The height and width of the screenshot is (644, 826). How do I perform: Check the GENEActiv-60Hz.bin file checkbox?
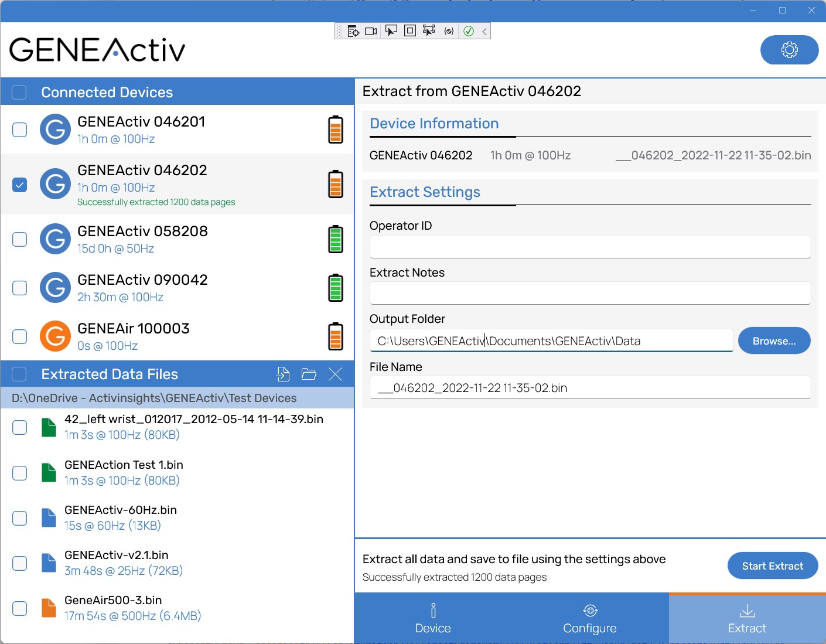(x=19, y=518)
